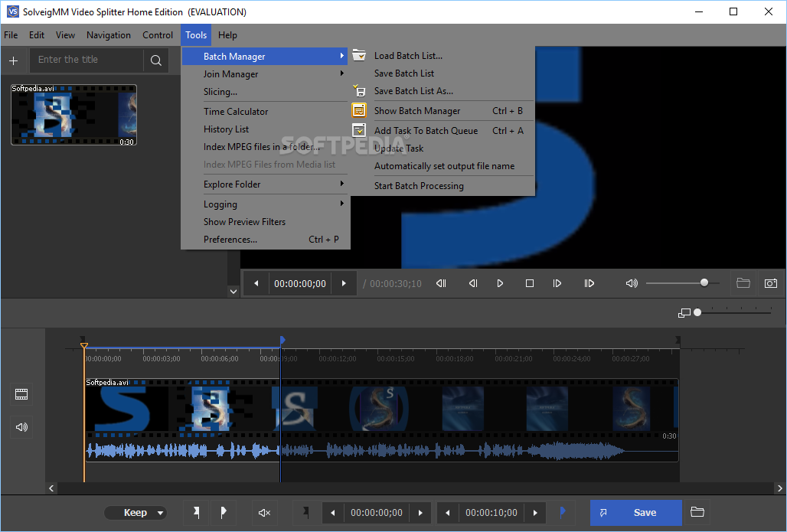Viewport: 787px width, 532px height.
Task: Open the output folder beside Save
Action: pyautogui.click(x=697, y=512)
